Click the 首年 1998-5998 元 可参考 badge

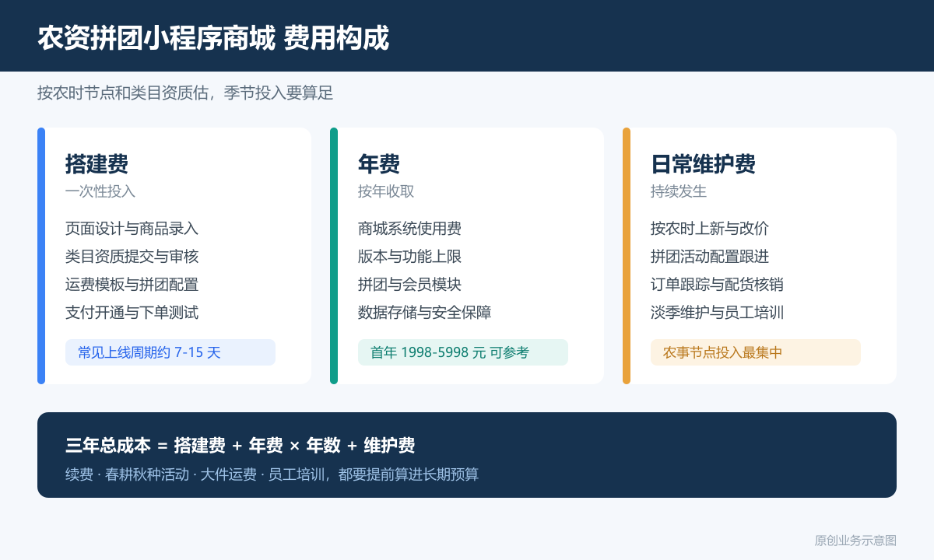pos(463,352)
